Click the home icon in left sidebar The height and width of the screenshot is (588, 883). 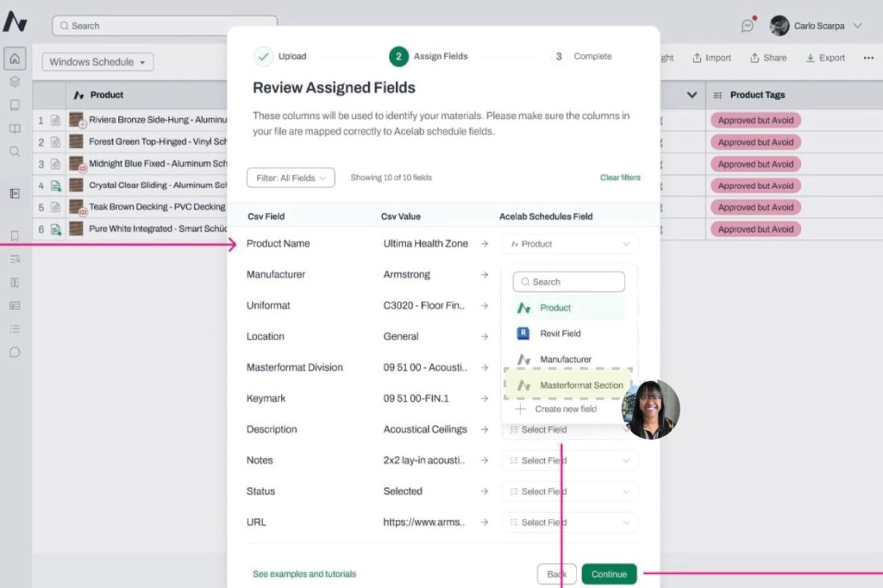pos(15,59)
